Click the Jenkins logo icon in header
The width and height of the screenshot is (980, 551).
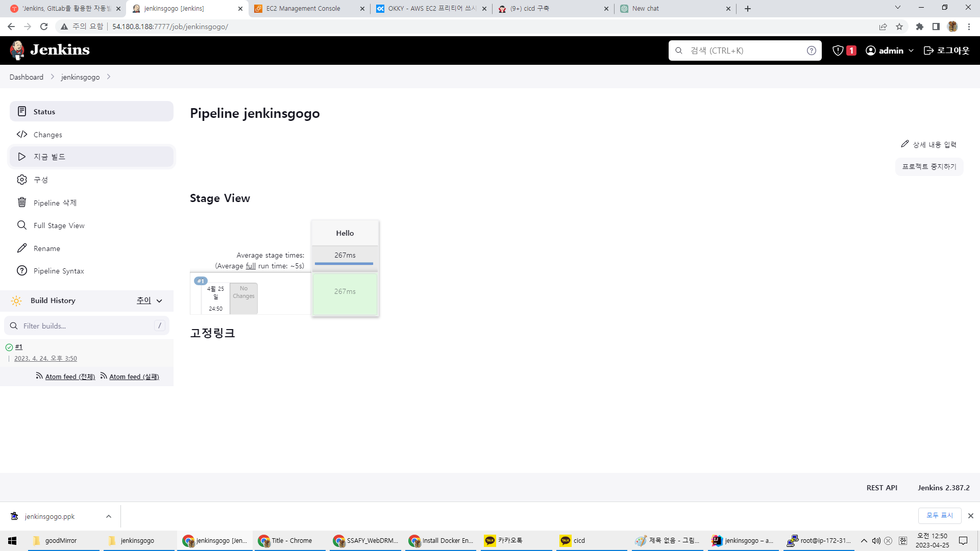pos(17,50)
